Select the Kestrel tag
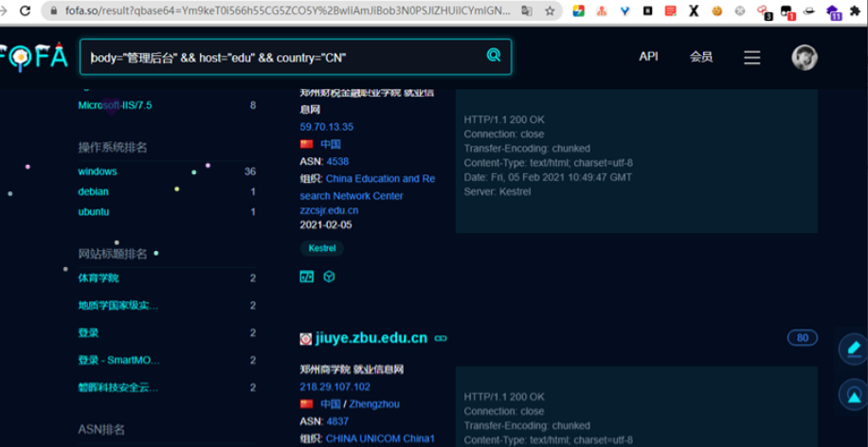868x447 pixels. (322, 248)
